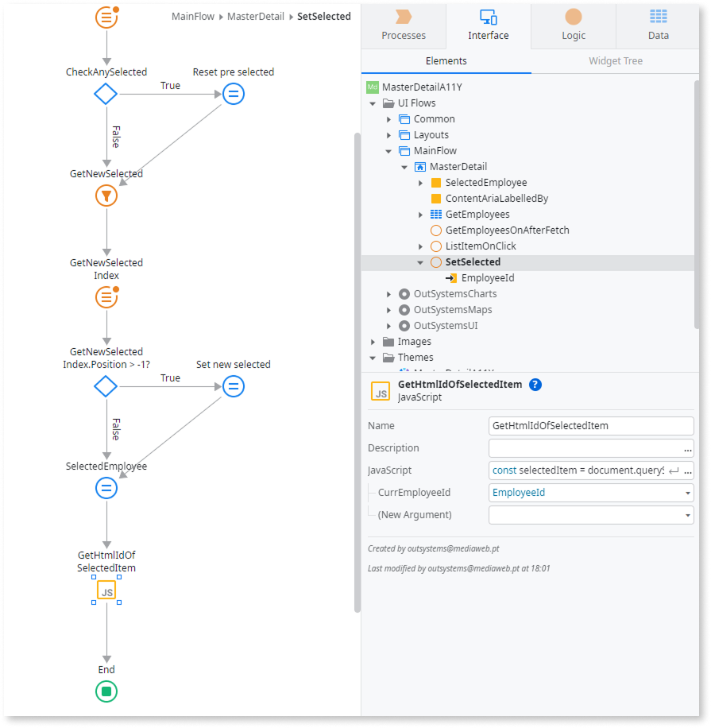Click the canvas vertical scrollbar
The width and height of the screenshot is (711, 728).
click(x=357, y=371)
